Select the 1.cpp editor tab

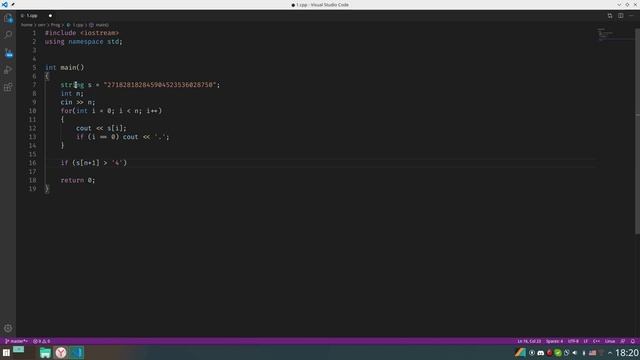[x=36, y=16]
